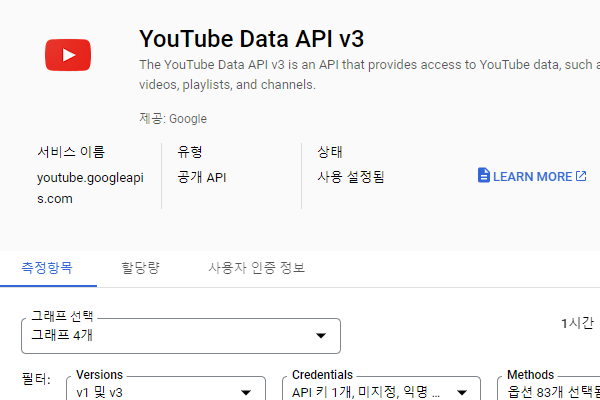600x400 pixels.
Task: Open the Credentials filter dropdown
Action: click(381, 389)
